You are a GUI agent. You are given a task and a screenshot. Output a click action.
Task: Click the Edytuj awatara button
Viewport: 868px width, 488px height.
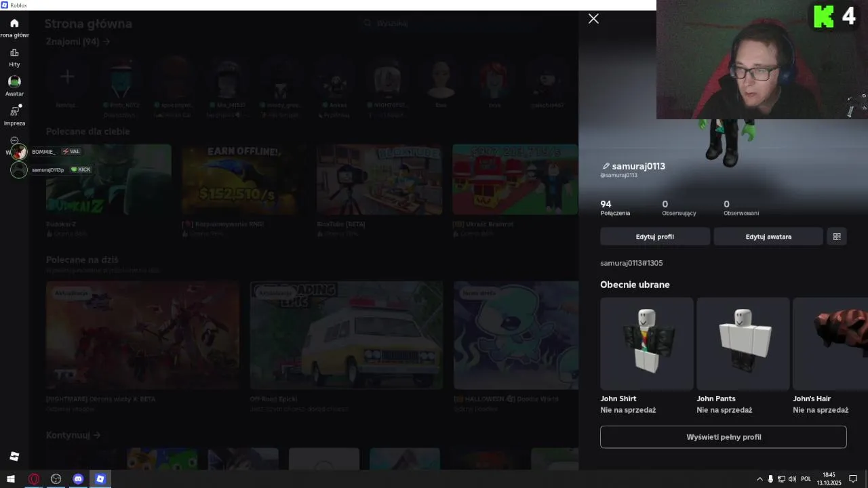768,237
